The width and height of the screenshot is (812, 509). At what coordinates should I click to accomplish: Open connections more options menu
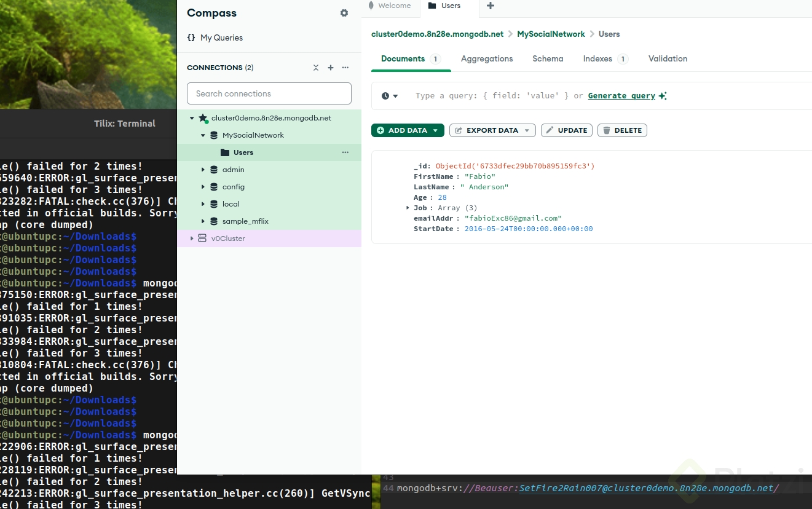pyautogui.click(x=345, y=68)
